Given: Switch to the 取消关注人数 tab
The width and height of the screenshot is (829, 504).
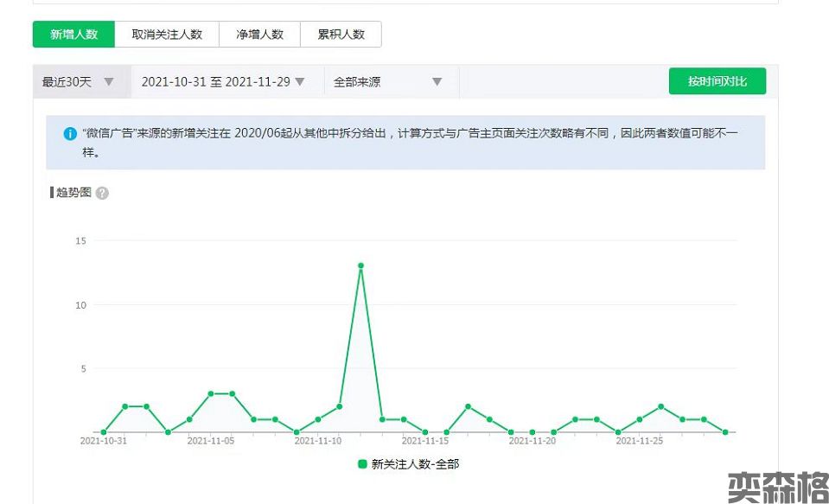Looking at the screenshot, I should pyautogui.click(x=167, y=35).
